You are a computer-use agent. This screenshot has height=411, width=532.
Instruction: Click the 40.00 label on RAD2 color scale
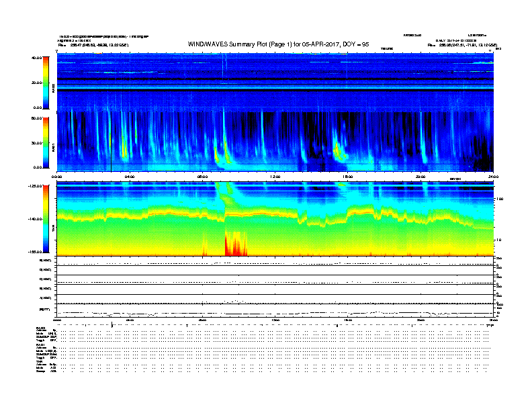pos(36,58)
